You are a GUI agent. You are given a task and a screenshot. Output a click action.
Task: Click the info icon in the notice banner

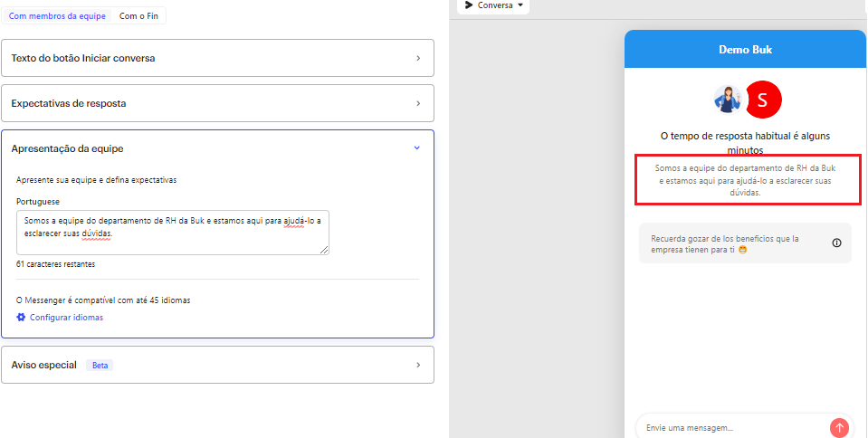coord(836,243)
